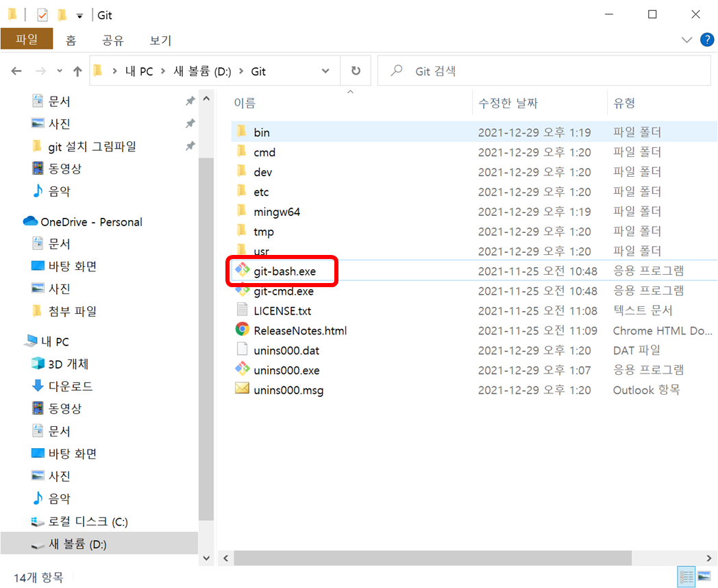
Task: Expand breadcrumb arrow after 새 볼륨 (D:)
Action: pyautogui.click(x=241, y=71)
